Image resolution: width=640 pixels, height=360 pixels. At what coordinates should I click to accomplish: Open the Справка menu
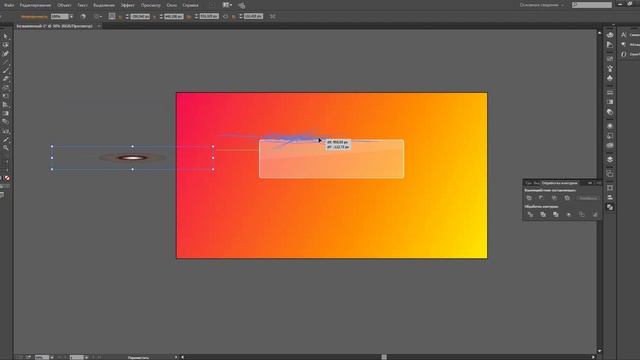190,5
